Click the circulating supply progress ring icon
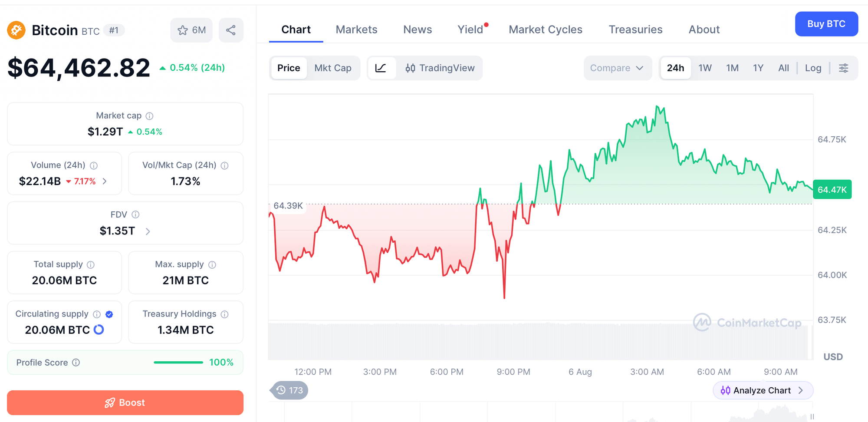868x422 pixels. pyautogui.click(x=99, y=330)
